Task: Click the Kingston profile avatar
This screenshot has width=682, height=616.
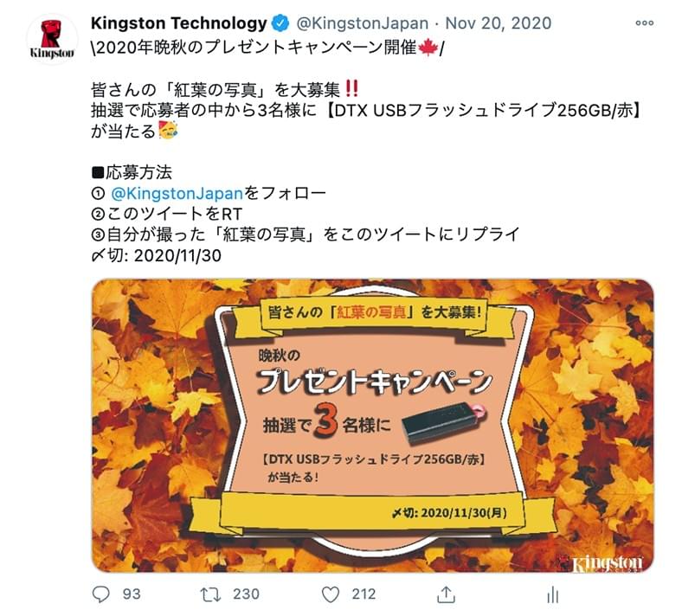Action: (52, 39)
